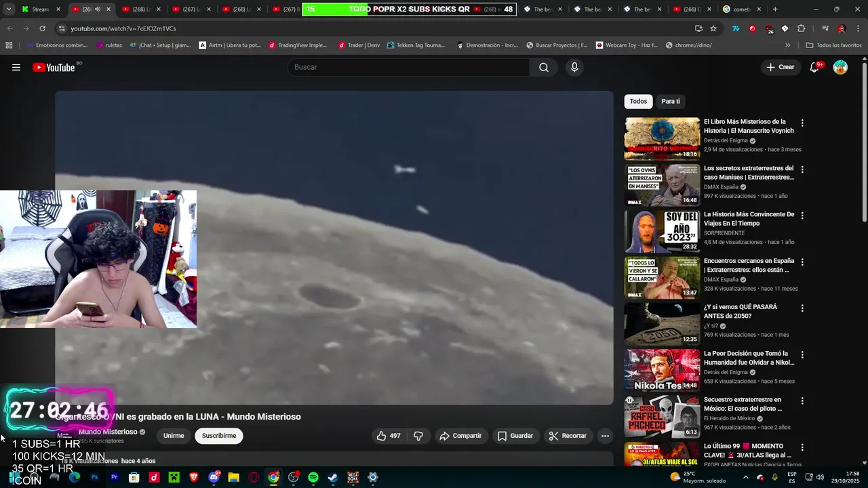View site information icon in address bar
The image size is (868, 488).
pos(62,28)
